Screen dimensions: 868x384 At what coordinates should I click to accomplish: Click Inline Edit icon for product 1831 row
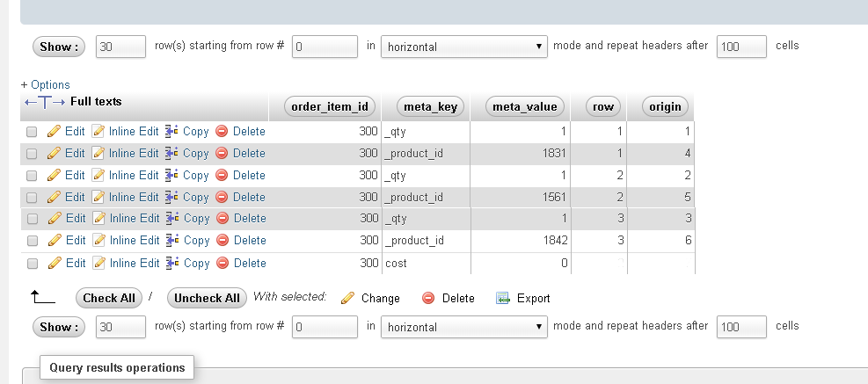[98, 154]
